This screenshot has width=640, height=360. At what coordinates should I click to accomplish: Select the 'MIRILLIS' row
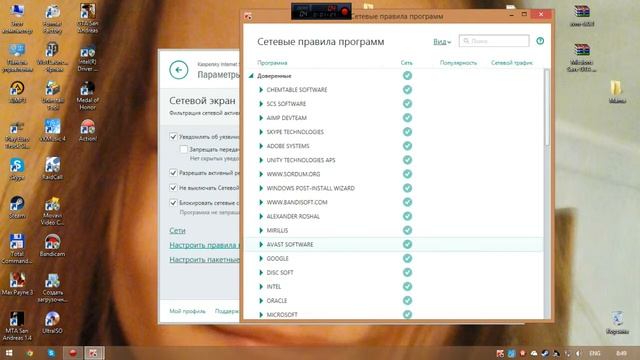click(x=394, y=230)
